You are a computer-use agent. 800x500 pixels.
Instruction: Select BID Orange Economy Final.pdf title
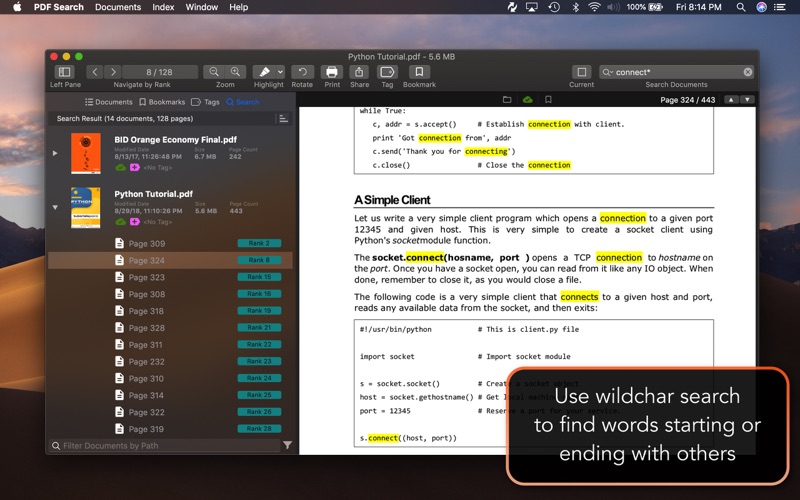[x=176, y=139]
